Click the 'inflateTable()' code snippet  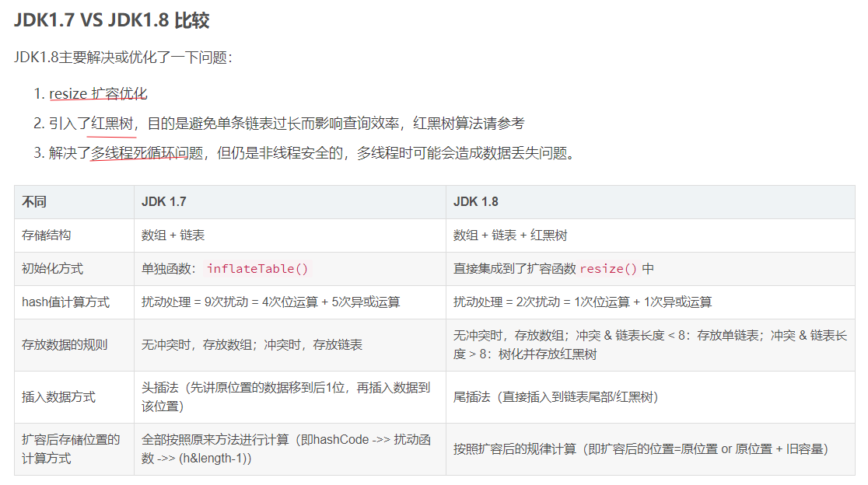(x=257, y=269)
